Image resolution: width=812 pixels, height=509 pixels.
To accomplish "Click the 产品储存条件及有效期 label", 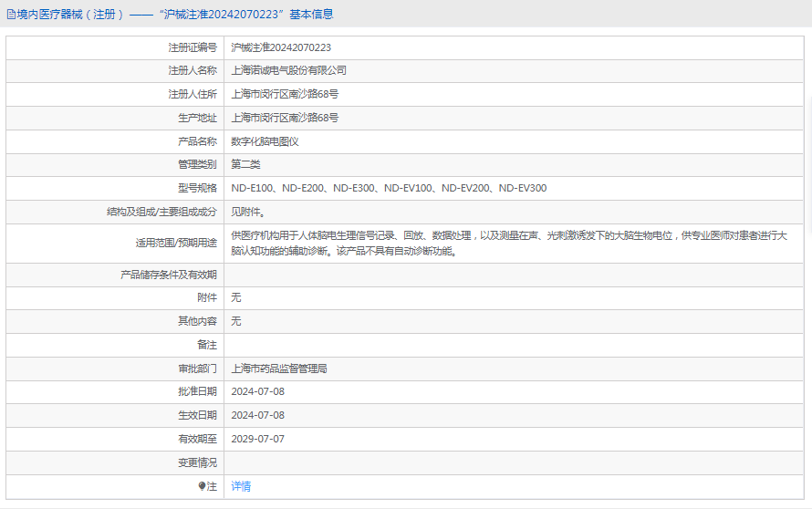I will (168, 275).
